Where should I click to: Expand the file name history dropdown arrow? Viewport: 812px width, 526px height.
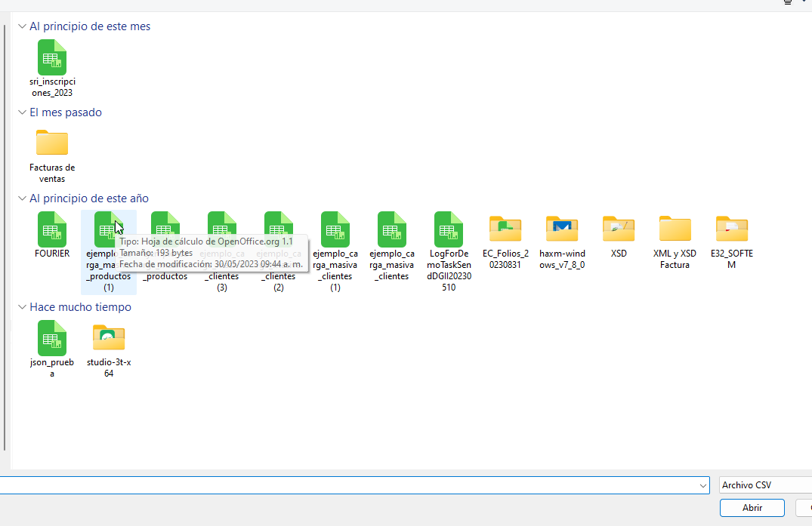point(704,485)
